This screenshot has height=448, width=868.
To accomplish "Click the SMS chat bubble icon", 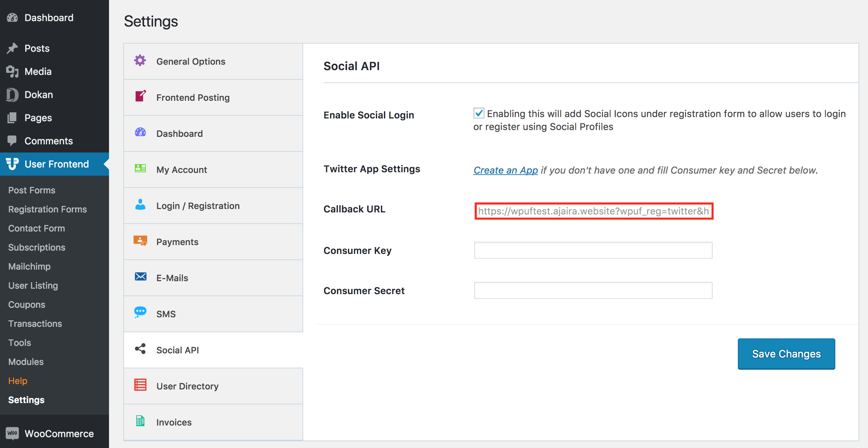I will pos(140,313).
